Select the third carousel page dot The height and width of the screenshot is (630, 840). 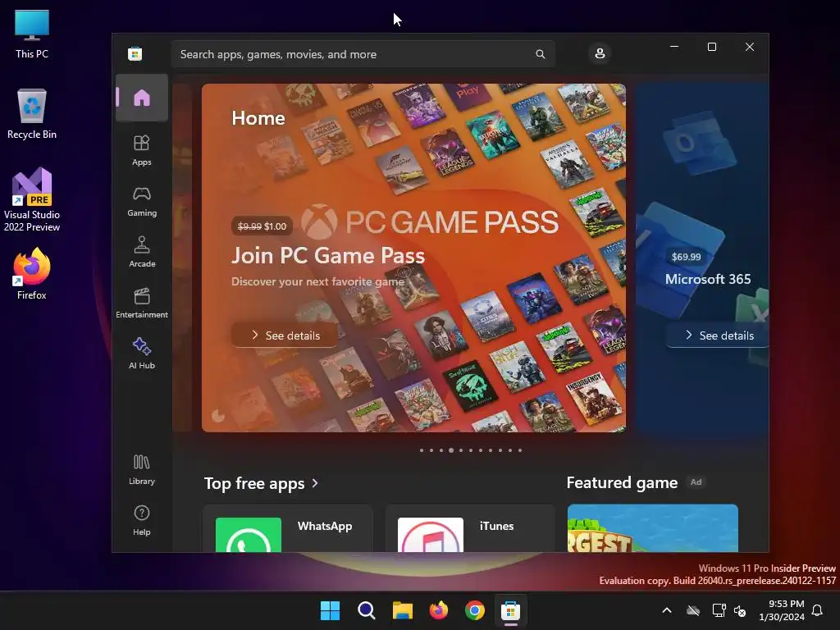[441, 450]
